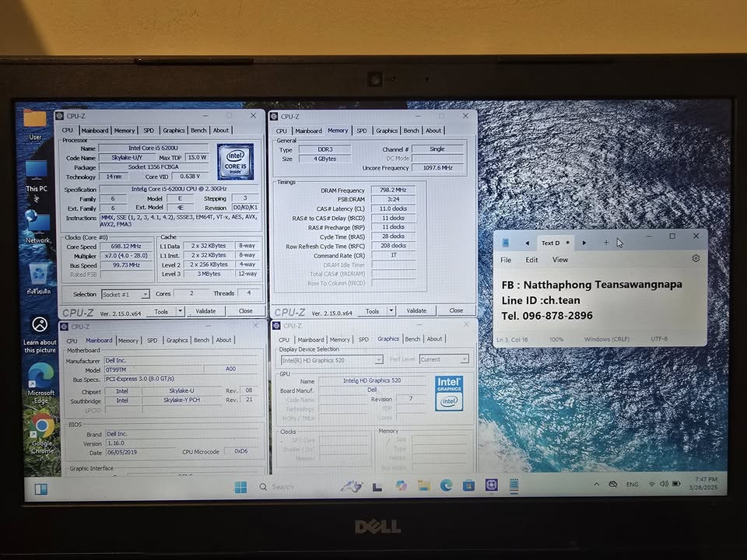Click the Windows Start button
Viewport: 747px width, 560px height.
click(240, 487)
